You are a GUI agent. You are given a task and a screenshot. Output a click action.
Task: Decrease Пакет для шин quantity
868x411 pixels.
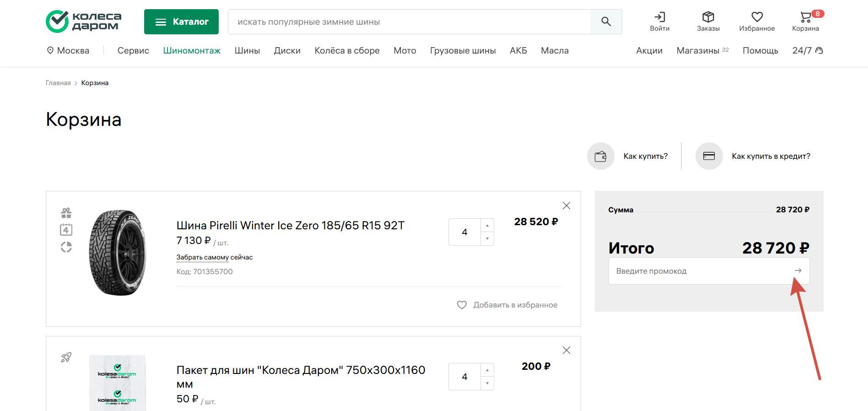tap(487, 383)
